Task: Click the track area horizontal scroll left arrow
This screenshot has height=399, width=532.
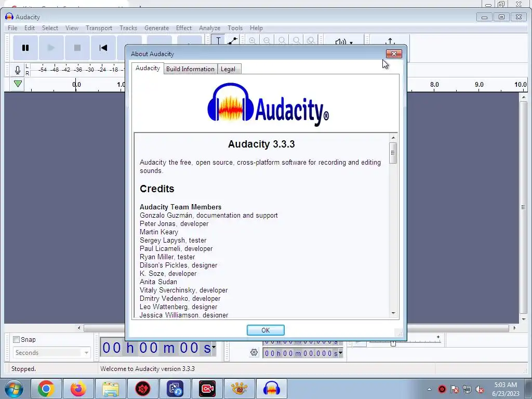Action: pyautogui.click(x=79, y=328)
